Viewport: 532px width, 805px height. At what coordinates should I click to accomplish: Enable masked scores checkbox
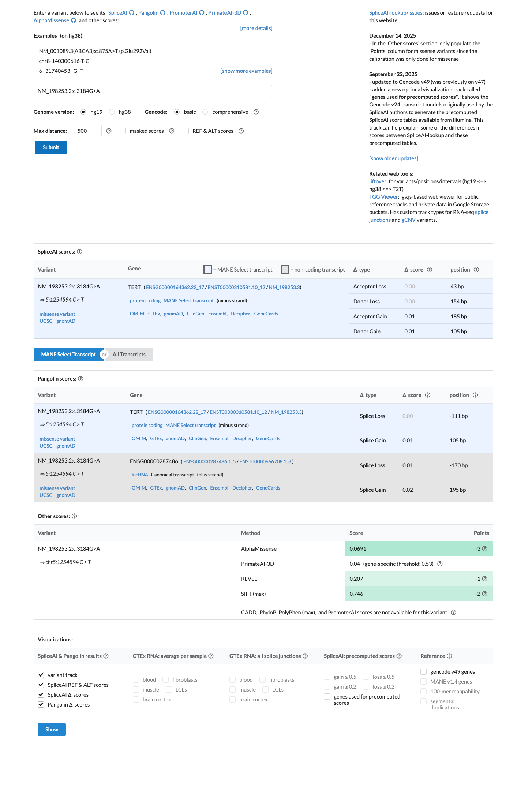(123, 131)
